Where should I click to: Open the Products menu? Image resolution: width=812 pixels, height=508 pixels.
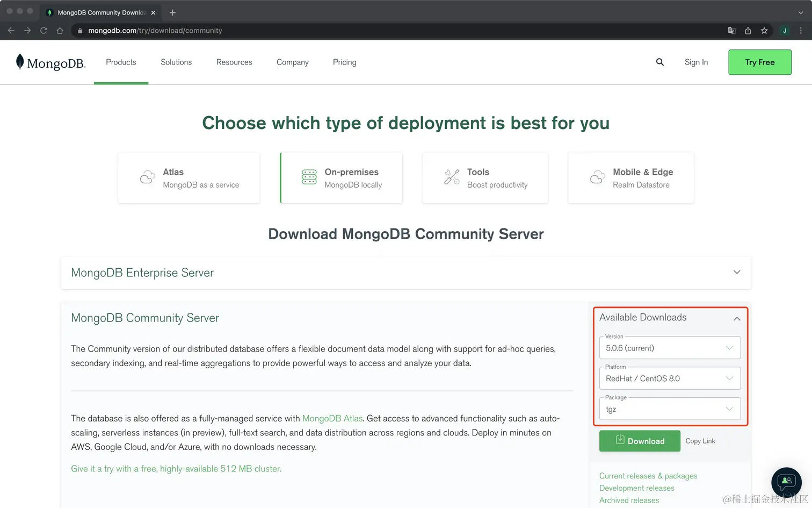point(121,62)
